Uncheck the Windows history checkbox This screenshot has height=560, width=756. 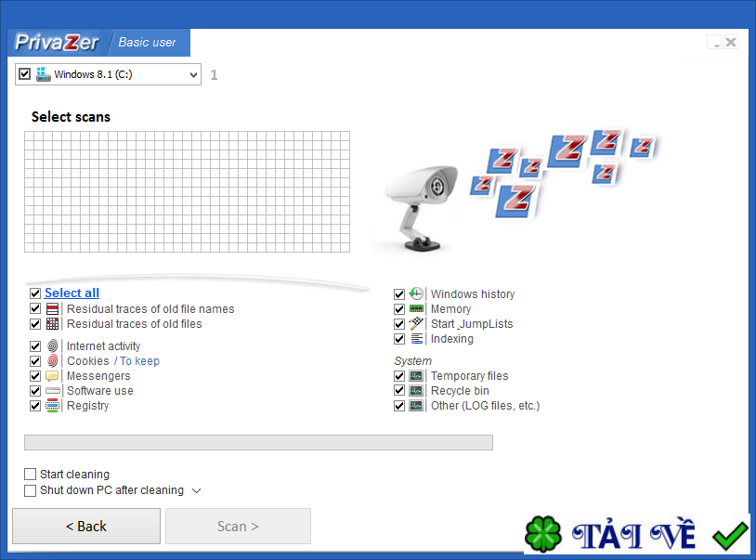click(399, 294)
